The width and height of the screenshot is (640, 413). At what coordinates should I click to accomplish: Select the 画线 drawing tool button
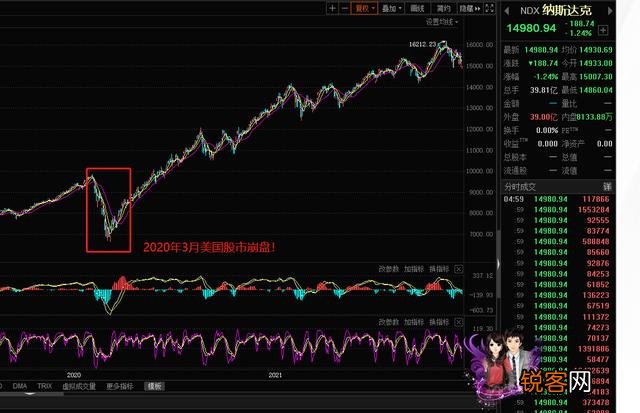coord(417,8)
